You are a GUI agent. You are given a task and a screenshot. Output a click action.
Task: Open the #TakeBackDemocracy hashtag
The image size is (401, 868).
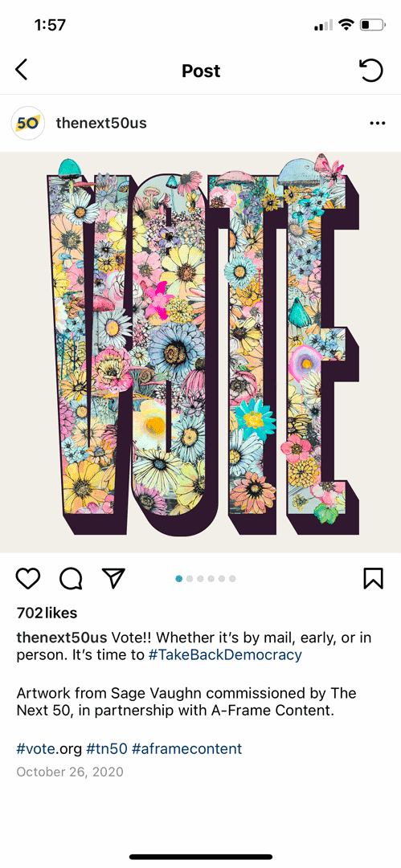tap(226, 655)
